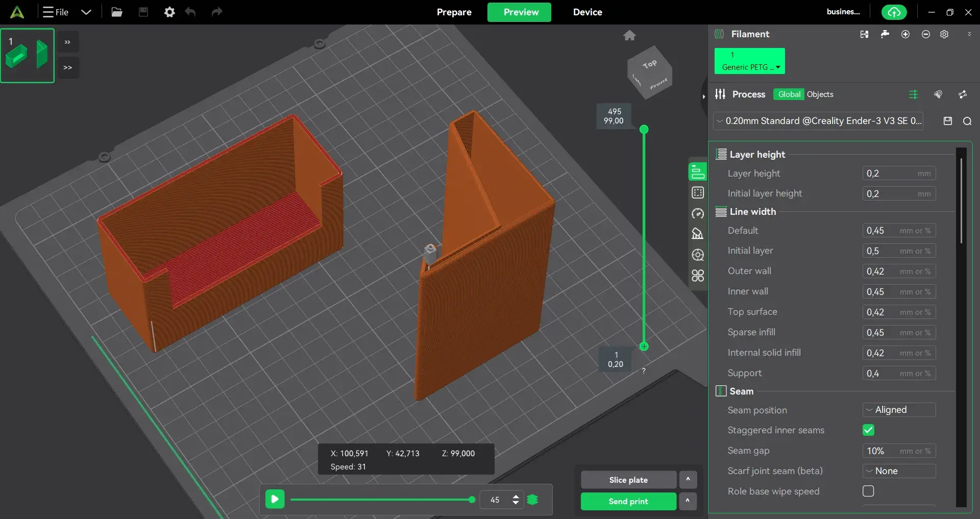This screenshot has width=980, height=519.
Task: Click the green list icon in the Process header
Action: [914, 94]
